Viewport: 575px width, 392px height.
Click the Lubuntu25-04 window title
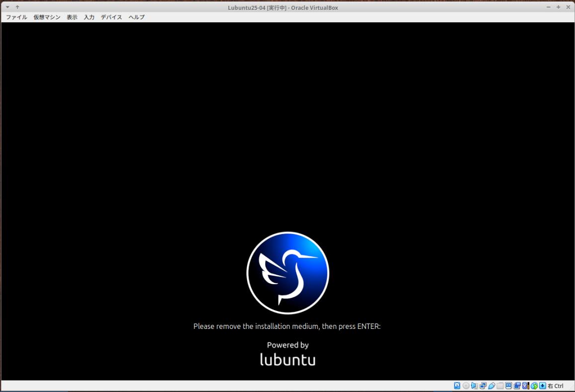coord(283,7)
